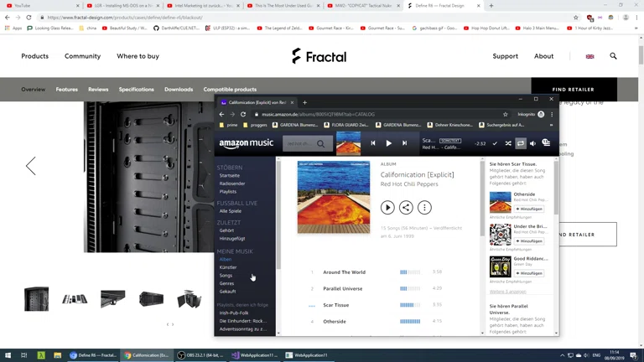Click the search magnifier icon on Fractal site
Screen dimensions: 644x362
[x=613, y=56]
